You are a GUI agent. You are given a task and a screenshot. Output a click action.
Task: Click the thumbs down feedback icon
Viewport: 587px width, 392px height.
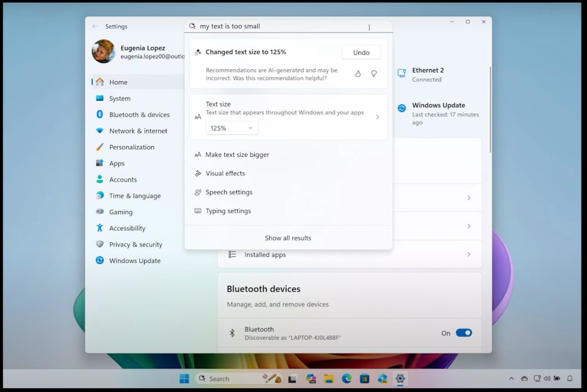tap(374, 74)
